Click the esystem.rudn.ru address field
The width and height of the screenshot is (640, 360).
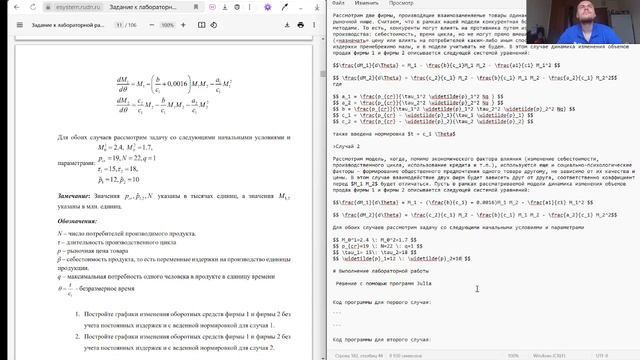pos(78,7)
